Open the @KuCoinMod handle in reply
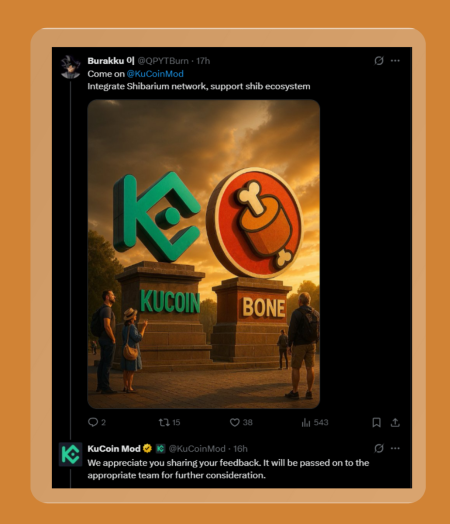Screen dimensions: 450x524 tap(197, 448)
